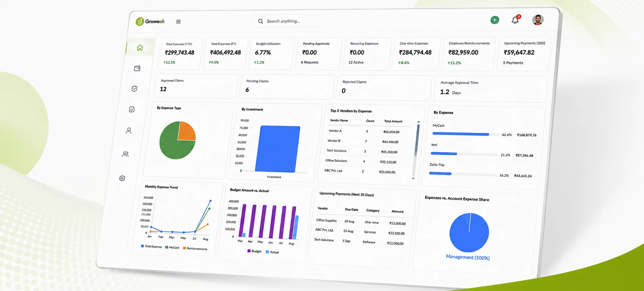Select the Office Supplies payment row
The height and width of the screenshot is (291, 644).
click(x=362, y=222)
